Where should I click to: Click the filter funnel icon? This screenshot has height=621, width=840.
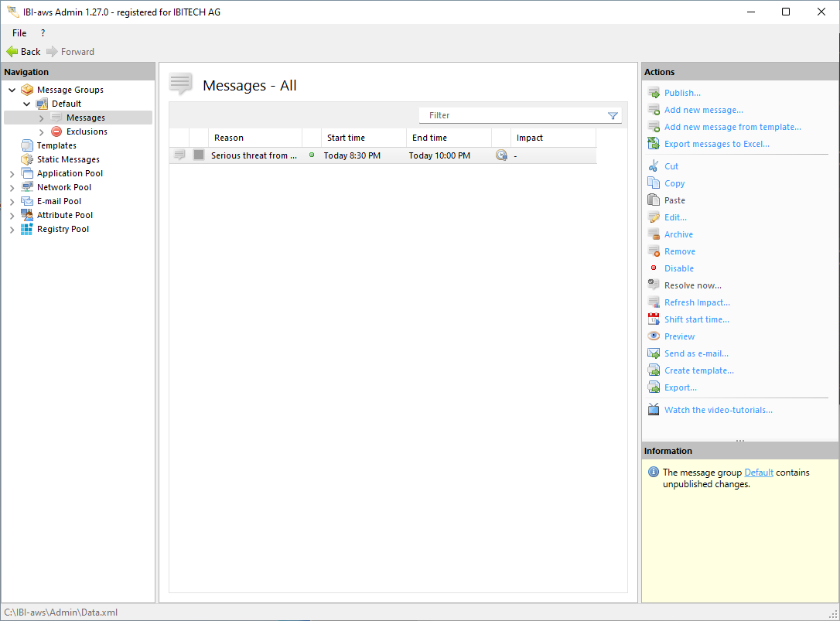click(x=613, y=116)
